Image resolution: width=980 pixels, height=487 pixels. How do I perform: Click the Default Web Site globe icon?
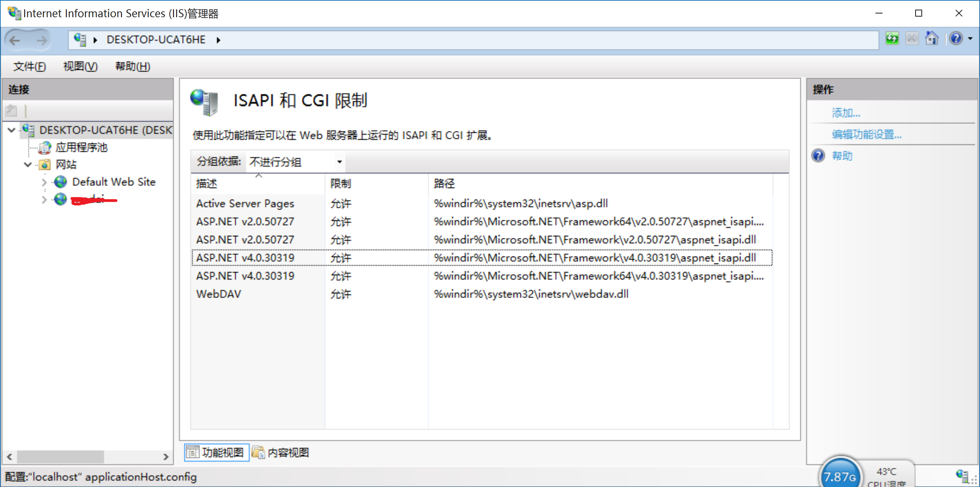(60, 182)
